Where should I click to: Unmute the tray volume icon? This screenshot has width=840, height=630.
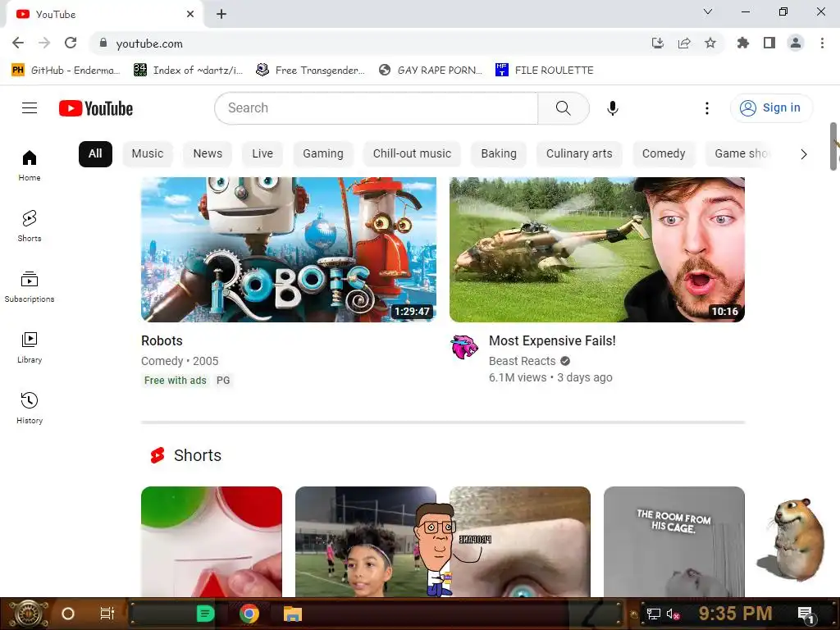pyautogui.click(x=673, y=614)
